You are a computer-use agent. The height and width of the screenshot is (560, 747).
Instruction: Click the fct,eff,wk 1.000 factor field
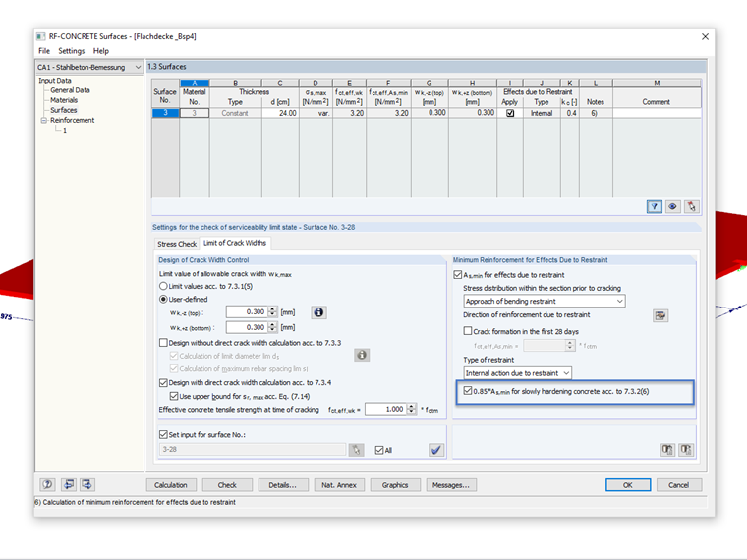click(x=386, y=409)
